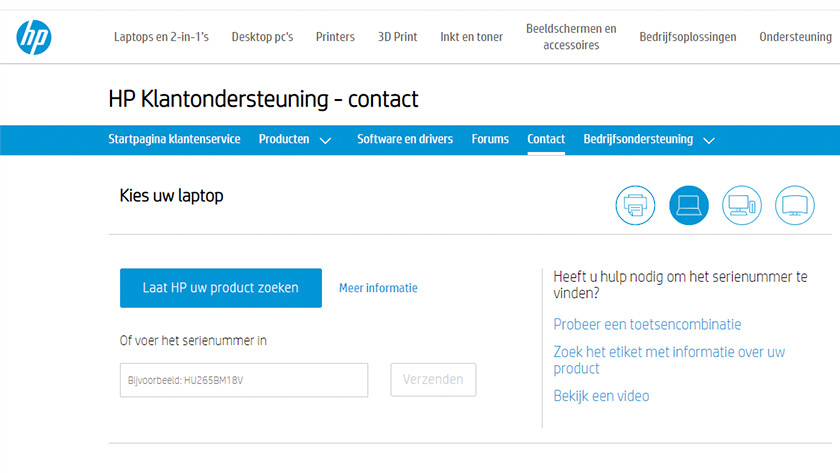Expand the Bedrijfsondersteuning dropdown chevron

pos(709,140)
